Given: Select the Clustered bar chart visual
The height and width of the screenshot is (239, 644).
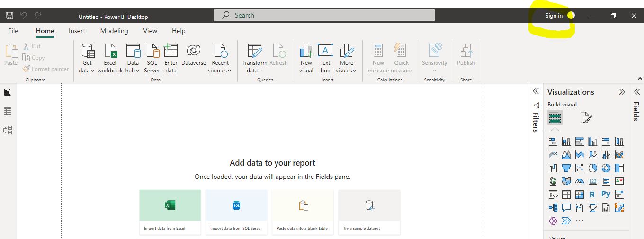Looking at the screenshot, I should click(x=579, y=142).
